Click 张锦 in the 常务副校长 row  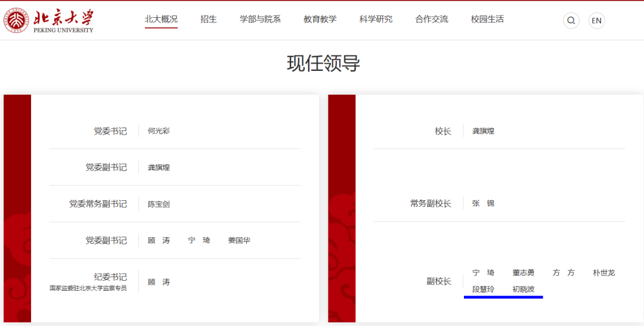click(x=483, y=203)
